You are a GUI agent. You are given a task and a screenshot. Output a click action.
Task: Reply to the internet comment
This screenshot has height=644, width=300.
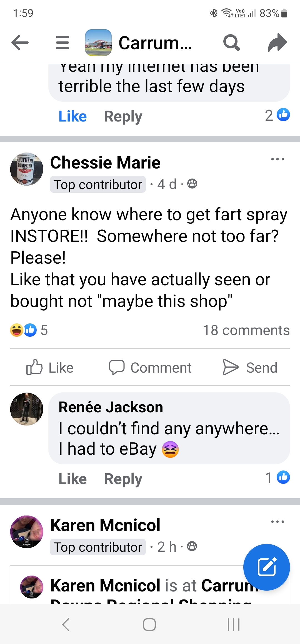pyautogui.click(x=123, y=116)
